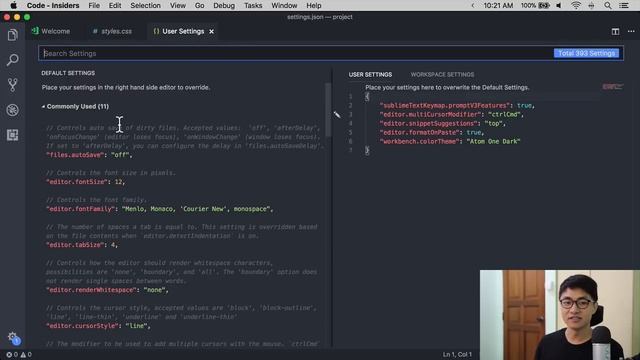
Task: Open the Explorer files icon in the activity bar
Action: [13, 35]
